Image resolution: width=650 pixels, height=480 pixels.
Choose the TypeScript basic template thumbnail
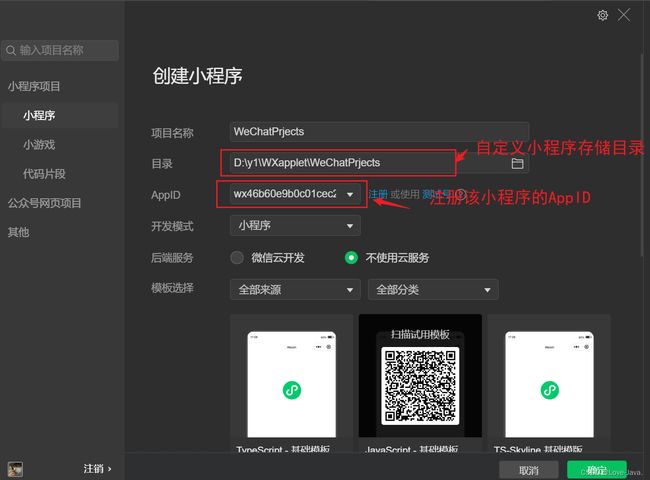pos(291,383)
